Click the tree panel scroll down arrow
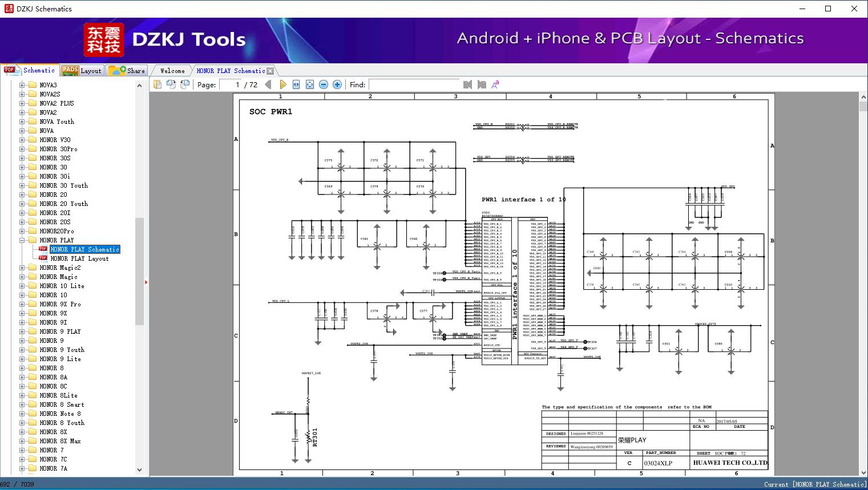The height and width of the screenshot is (490, 868). coord(139,470)
